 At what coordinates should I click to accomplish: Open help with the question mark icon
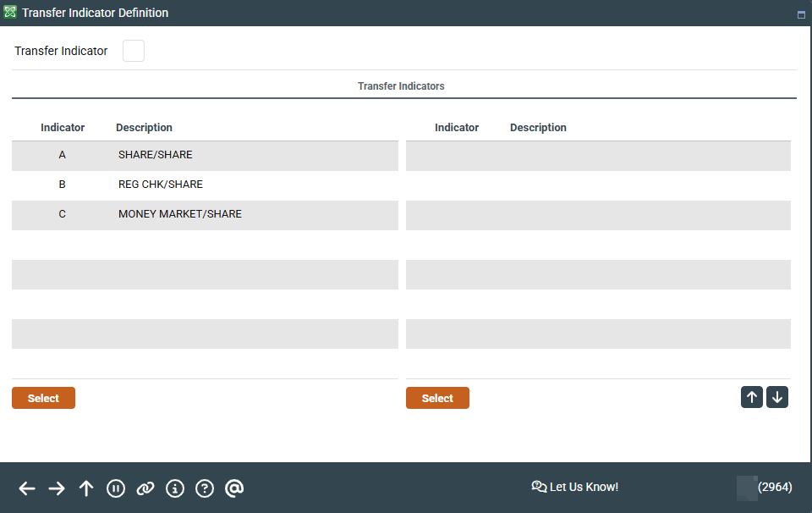[205, 488]
